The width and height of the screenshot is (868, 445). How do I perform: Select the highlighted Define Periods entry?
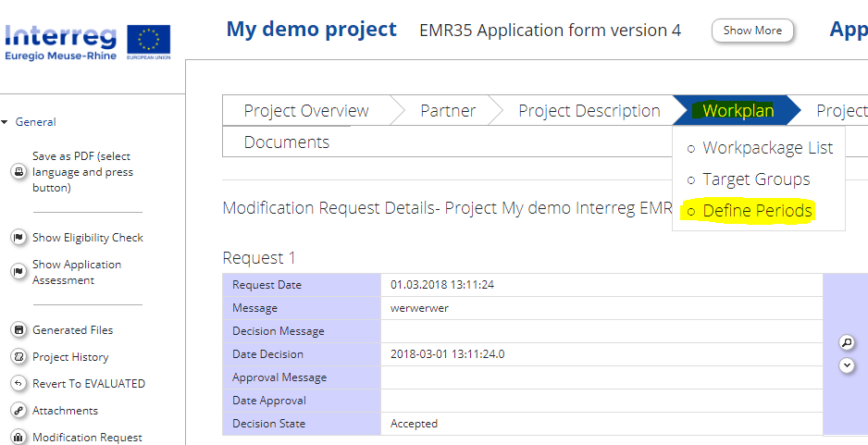coord(757,211)
